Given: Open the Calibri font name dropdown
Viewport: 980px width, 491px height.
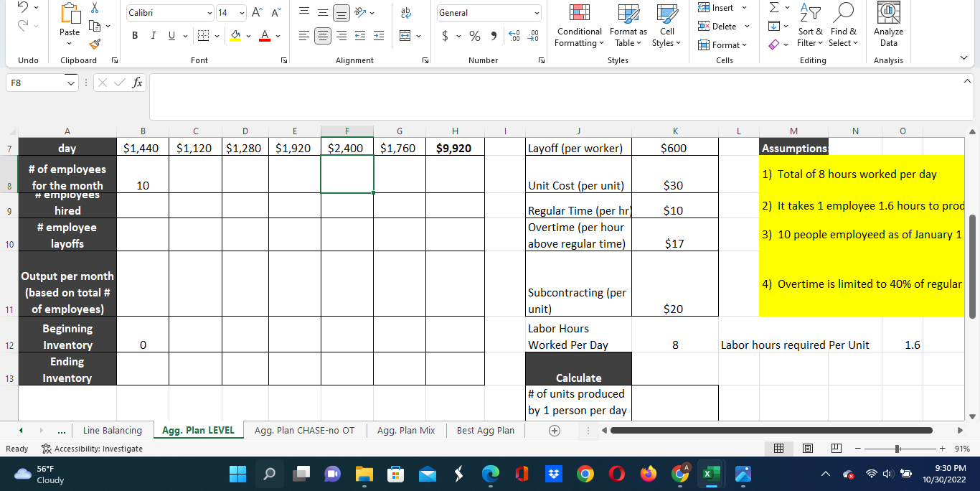Looking at the screenshot, I should [x=209, y=14].
